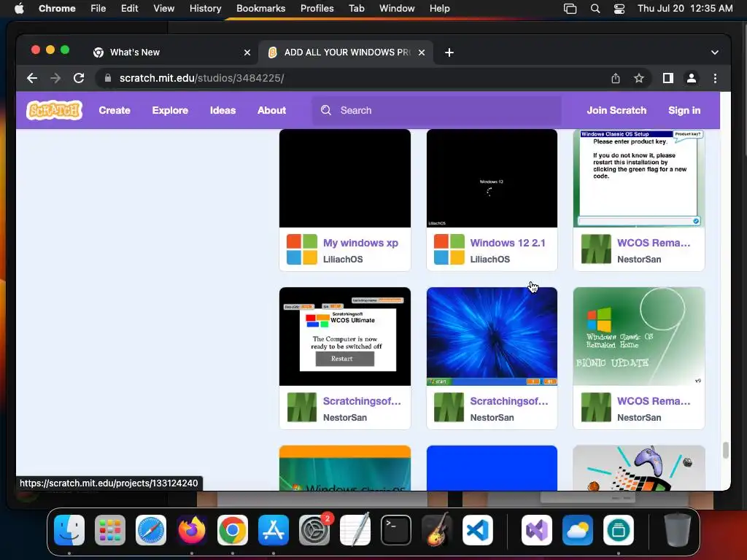Open the Explore link
This screenshot has height=560, width=747.
pos(170,111)
